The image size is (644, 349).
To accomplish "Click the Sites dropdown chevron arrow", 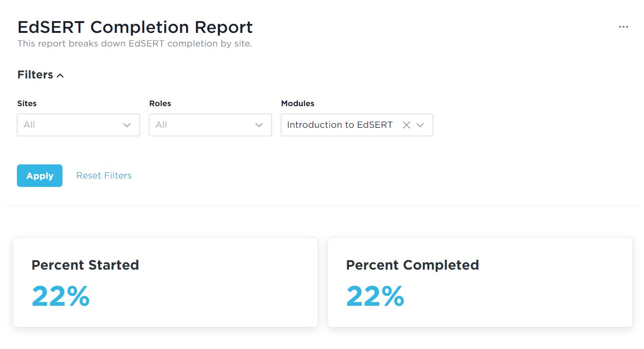I will pyautogui.click(x=127, y=125).
